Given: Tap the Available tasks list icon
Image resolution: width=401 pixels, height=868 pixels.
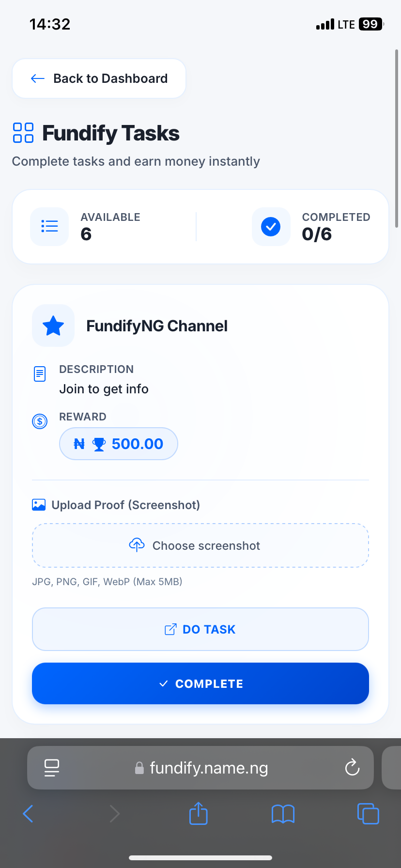Looking at the screenshot, I should tap(49, 227).
